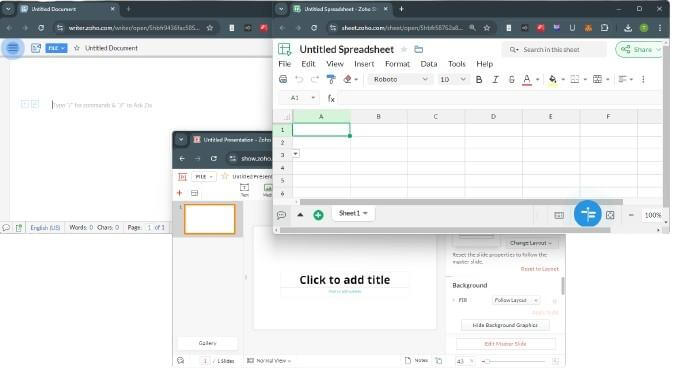Click the blue floating assistant button in Sheet
The image size is (675, 369).
[x=587, y=213]
